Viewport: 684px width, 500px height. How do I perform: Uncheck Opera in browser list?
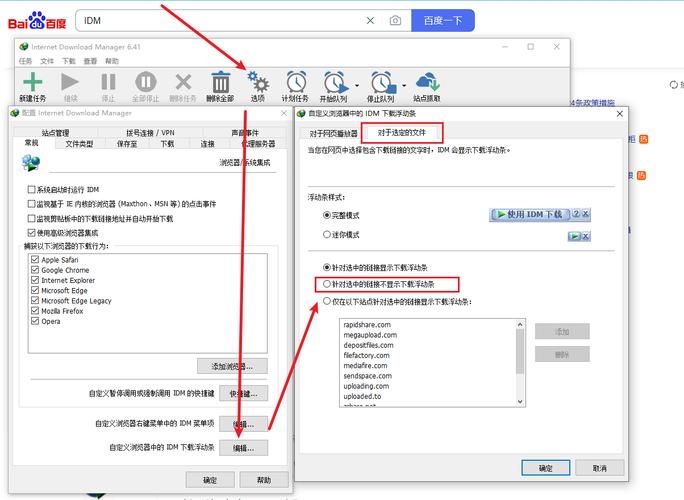coord(35,321)
